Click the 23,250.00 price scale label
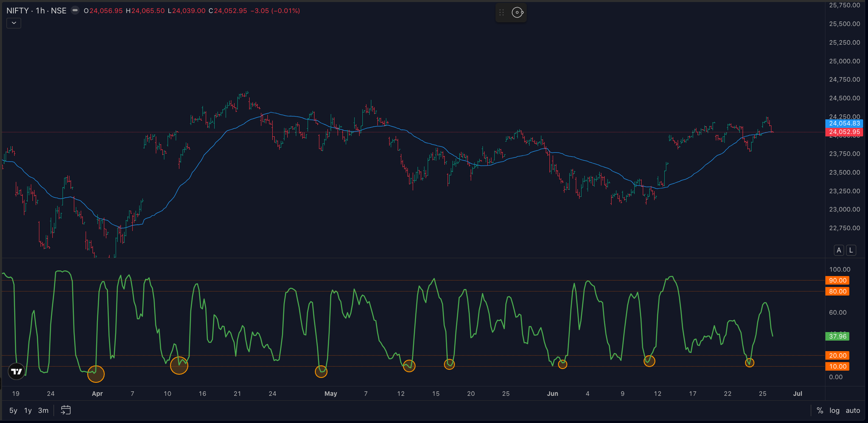The height and width of the screenshot is (423, 868). click(844, 191)
